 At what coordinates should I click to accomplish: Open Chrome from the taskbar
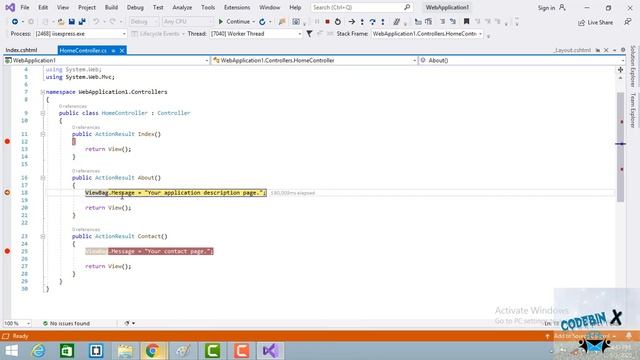(x=153, y=351)
